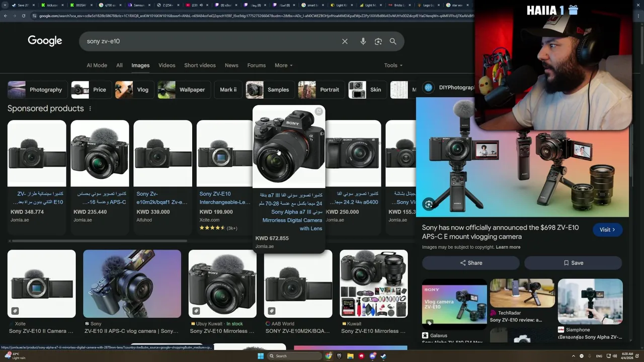The image size is (644, 362).
Task: Filter images by Mark ii chip
Action: (228, 89)
